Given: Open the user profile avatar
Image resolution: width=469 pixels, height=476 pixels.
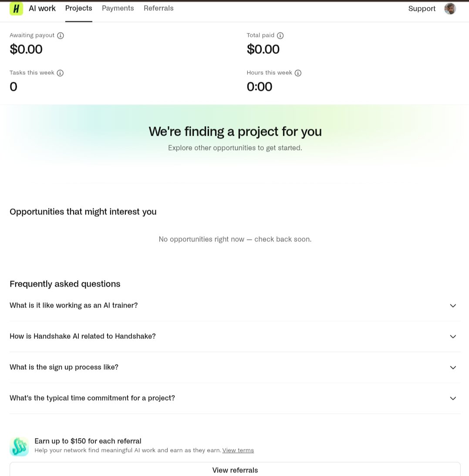Looking at the screenshot, I should coord(450,9).
